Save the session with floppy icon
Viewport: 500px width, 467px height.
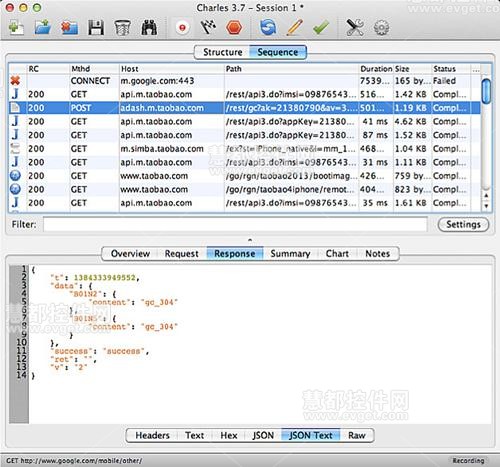96,28
